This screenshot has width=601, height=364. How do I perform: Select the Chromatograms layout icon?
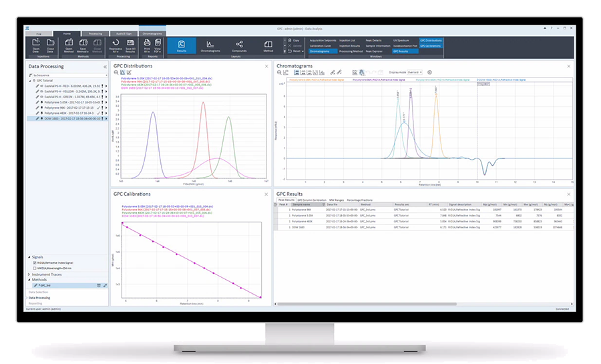[x=210, y=45]
